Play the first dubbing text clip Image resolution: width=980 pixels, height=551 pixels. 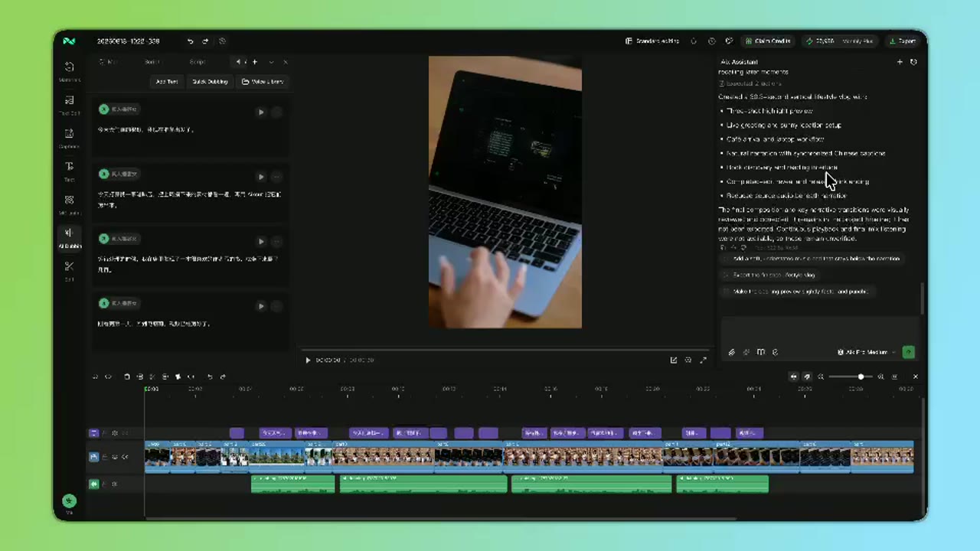click(x=261, y=112)
